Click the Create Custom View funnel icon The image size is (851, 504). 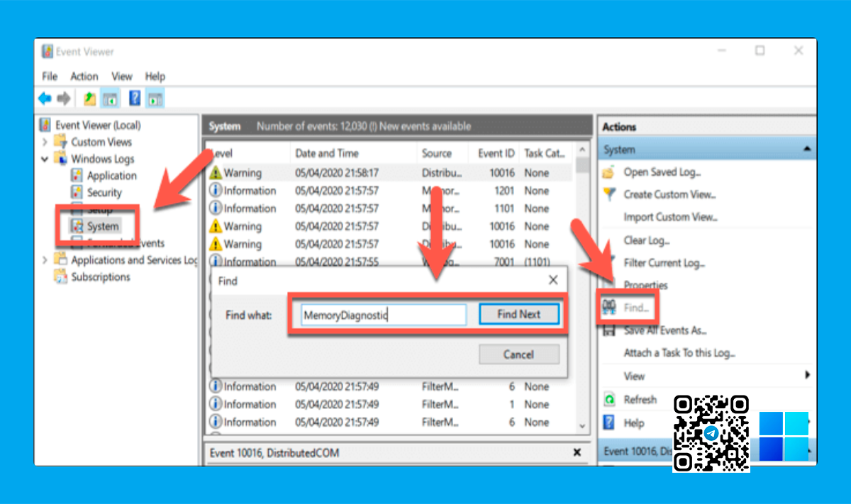pyautogui.click(x=609, y=194)
